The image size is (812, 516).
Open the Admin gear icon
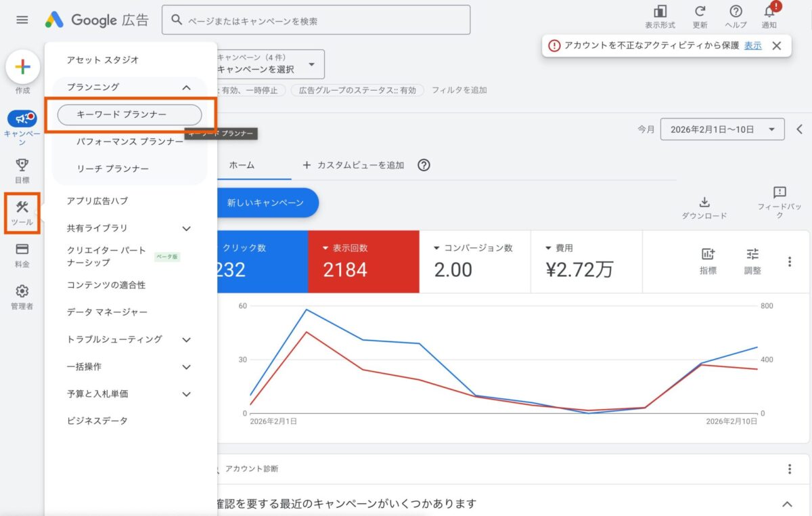click(22, 291)
